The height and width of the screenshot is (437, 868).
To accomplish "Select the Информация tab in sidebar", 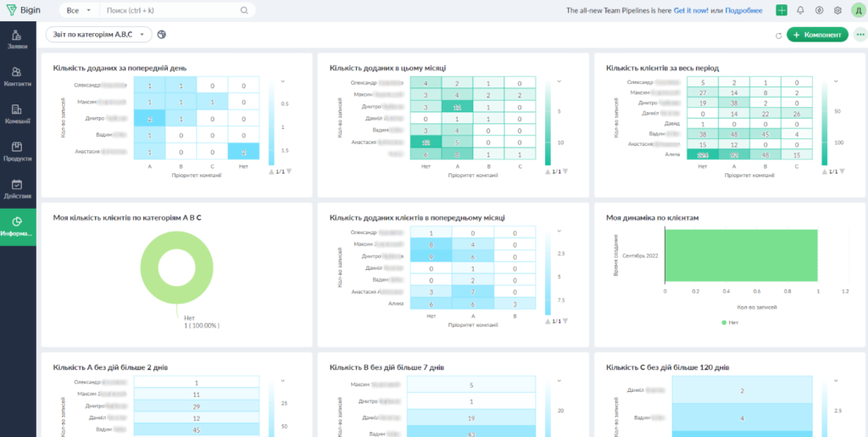I will point(17,227).
